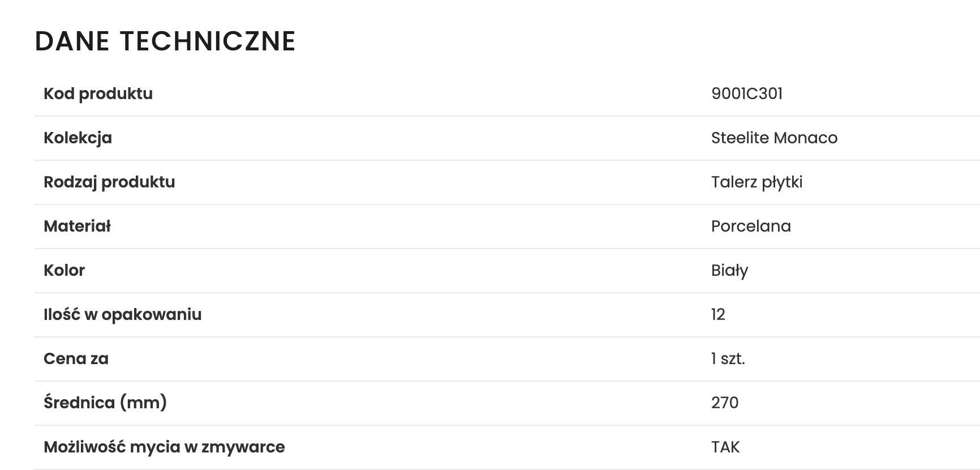Select the 1 szt. value

[x=728, y=358]
